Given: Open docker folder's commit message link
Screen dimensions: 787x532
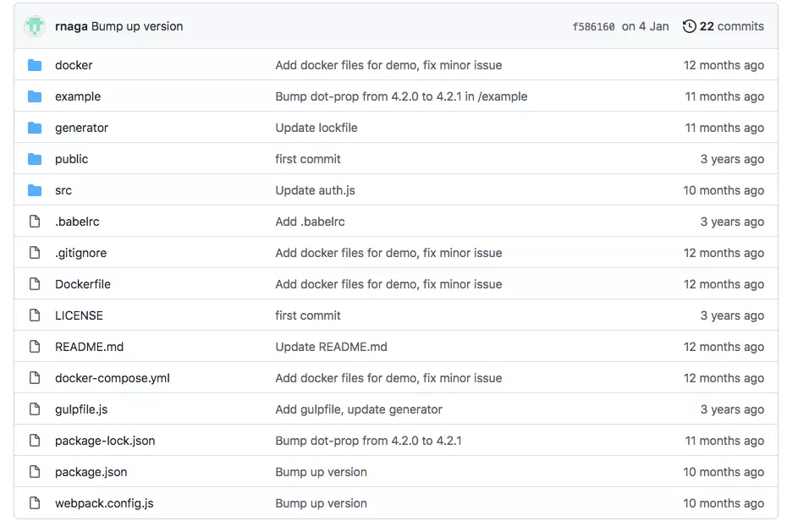Looking at the screenshot, I should click(388, 65).
